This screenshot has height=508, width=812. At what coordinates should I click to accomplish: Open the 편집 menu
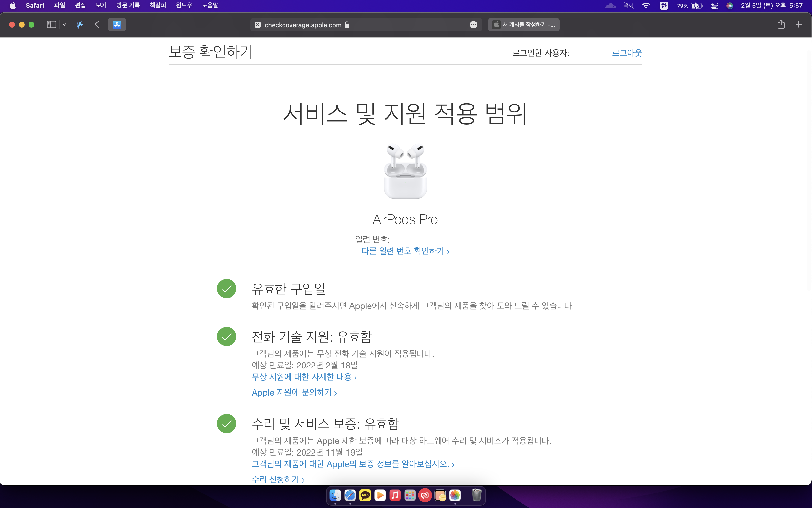(80, 5)
